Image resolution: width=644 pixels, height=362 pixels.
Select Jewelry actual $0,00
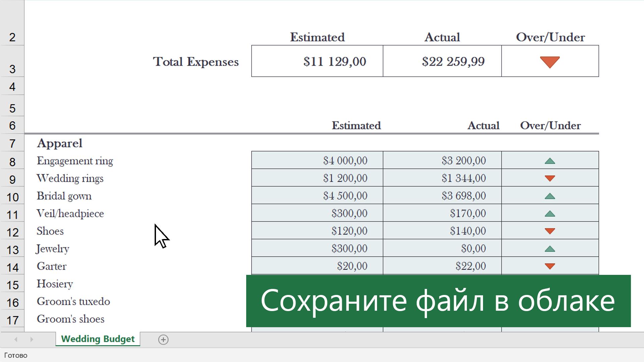(442, 248)
